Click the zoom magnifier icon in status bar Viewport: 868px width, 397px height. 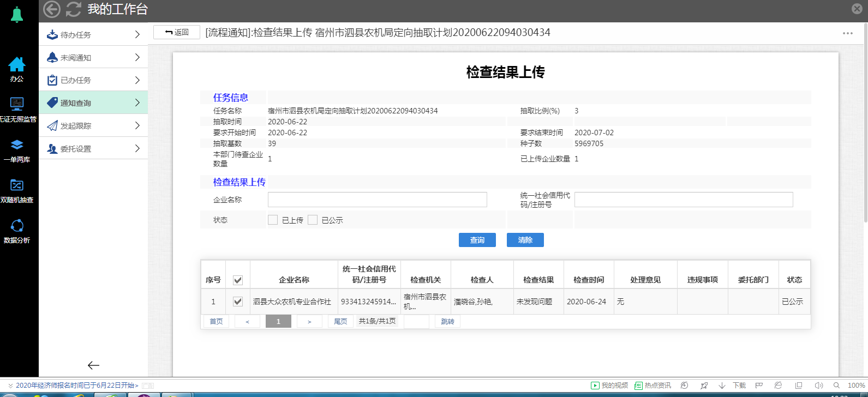(836, 385)
